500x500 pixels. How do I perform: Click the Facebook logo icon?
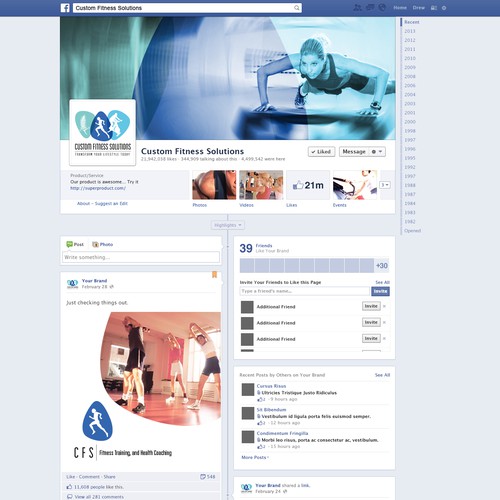[65, 8]
